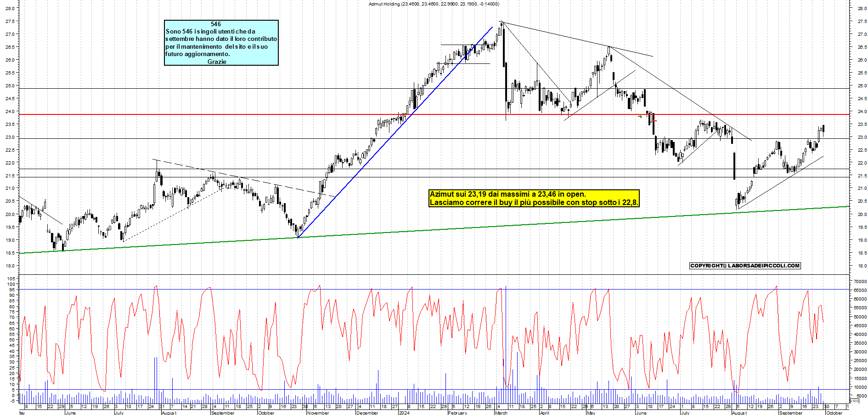Click the "May" label under the 2024 section

tap(591, 413)
